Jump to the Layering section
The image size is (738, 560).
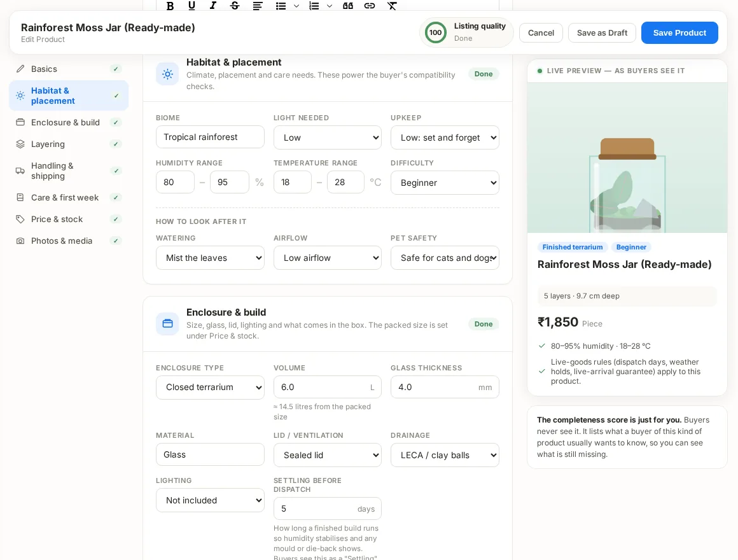(69, 144)
